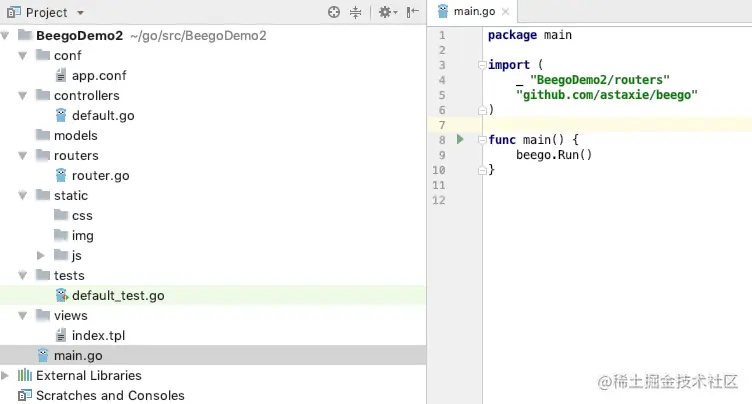The height and width of the screenshot is (404, 752).
Task: Click the js folder icon
Action: pos(61,255)
